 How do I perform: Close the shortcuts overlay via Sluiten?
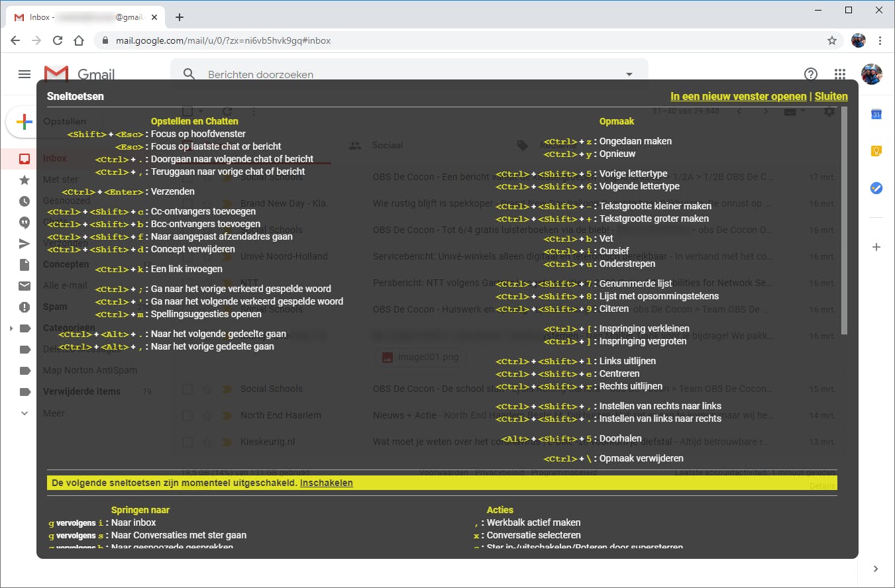tap(831, 96)
